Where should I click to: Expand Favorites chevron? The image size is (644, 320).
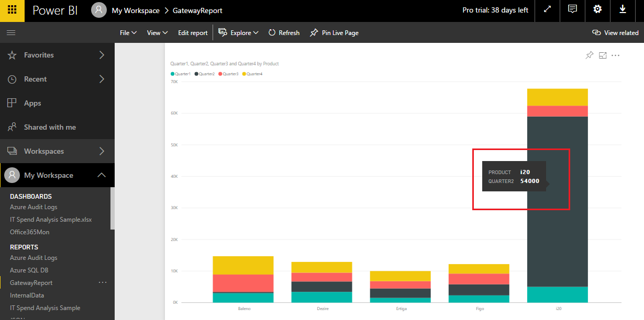pyautogui.click(x=102, y=55)
